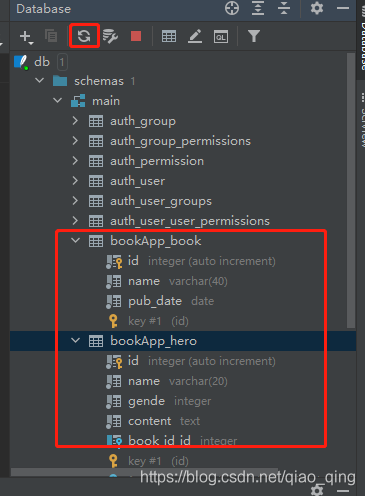Refresh the database with the Refresh icon
365x496 pixels.
84,36
